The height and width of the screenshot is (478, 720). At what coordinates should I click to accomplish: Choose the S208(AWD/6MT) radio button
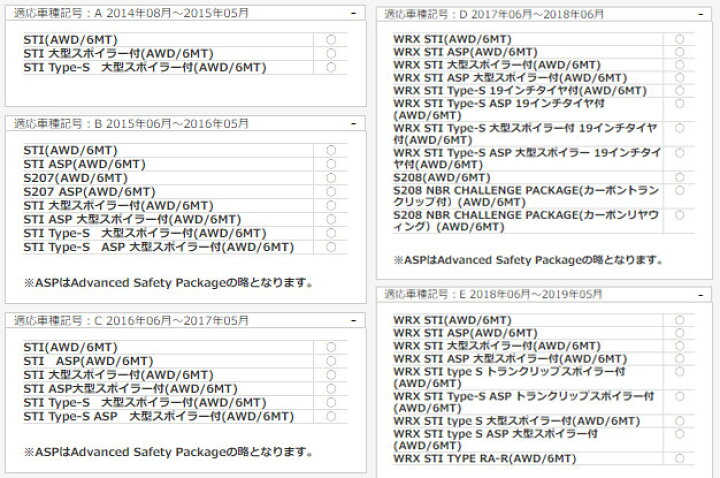[680, 177]
